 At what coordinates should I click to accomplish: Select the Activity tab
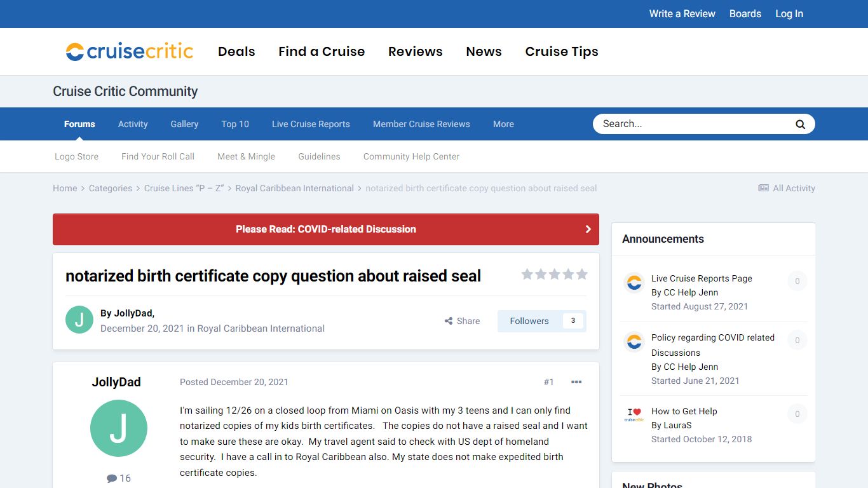point(133,124)
